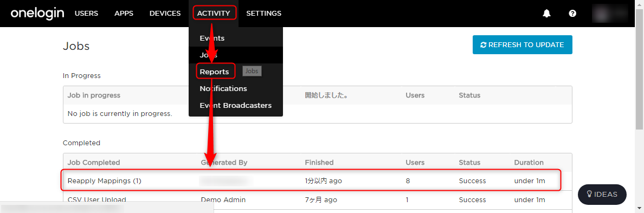Open the APPS menu
Viewport: 644px width, 213px height.
pyautogui.click(x=124, y=14)
